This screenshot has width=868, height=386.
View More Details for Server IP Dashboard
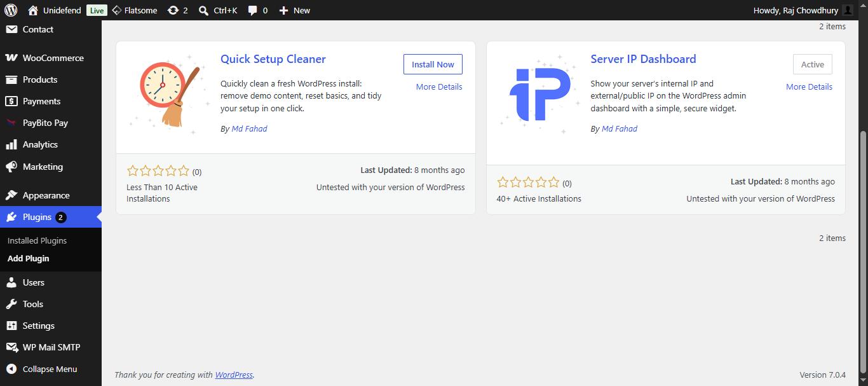809,86
